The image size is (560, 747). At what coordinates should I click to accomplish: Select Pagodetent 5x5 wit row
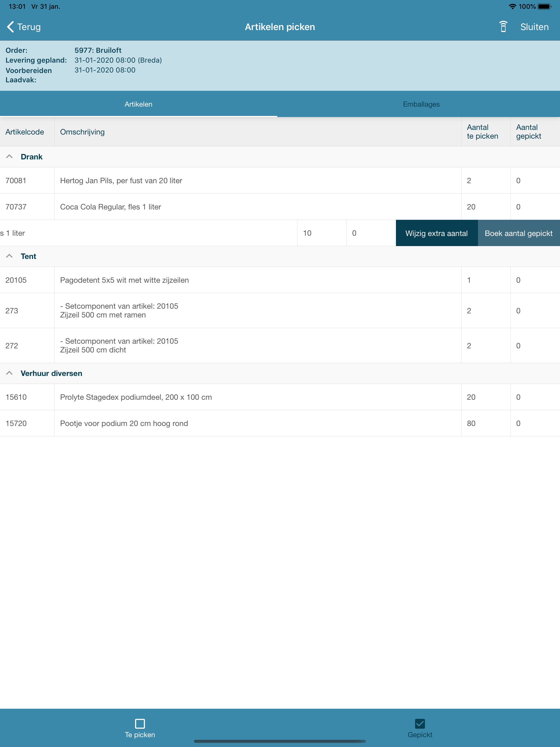coord(280,280)
